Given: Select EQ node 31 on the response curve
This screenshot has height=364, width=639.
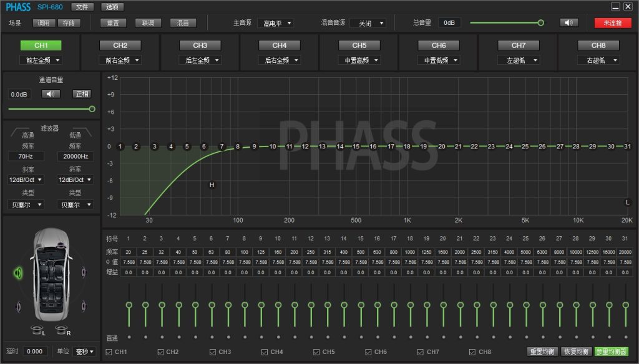Looking at the screenshot, I should [x=628, y=146].
